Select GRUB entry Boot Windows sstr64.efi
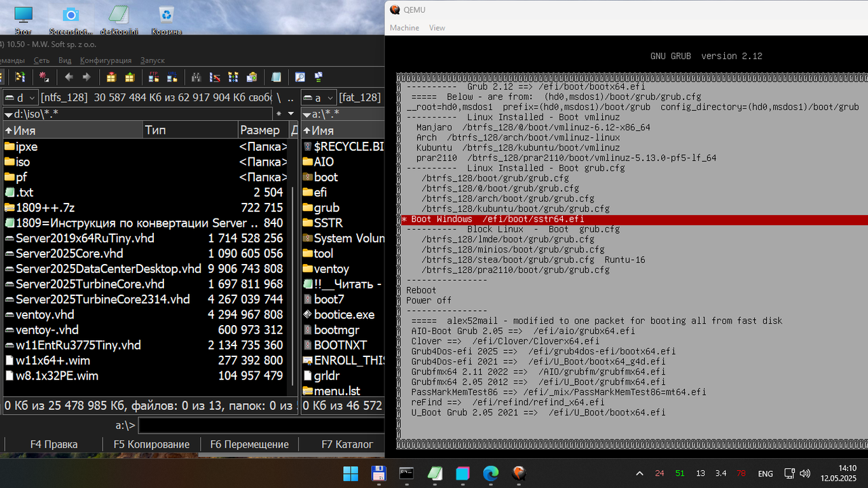Screen dimensions: 868x488 (634, 219)
